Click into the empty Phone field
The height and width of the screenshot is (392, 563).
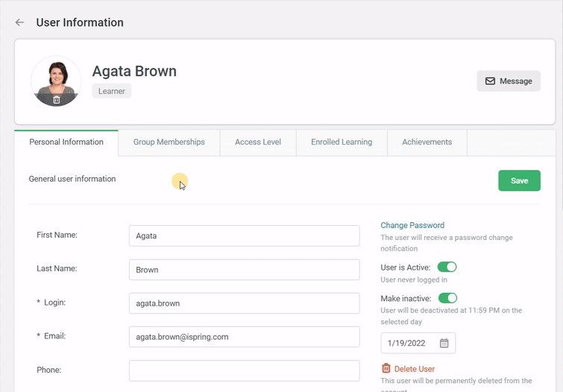coord(244,370)
